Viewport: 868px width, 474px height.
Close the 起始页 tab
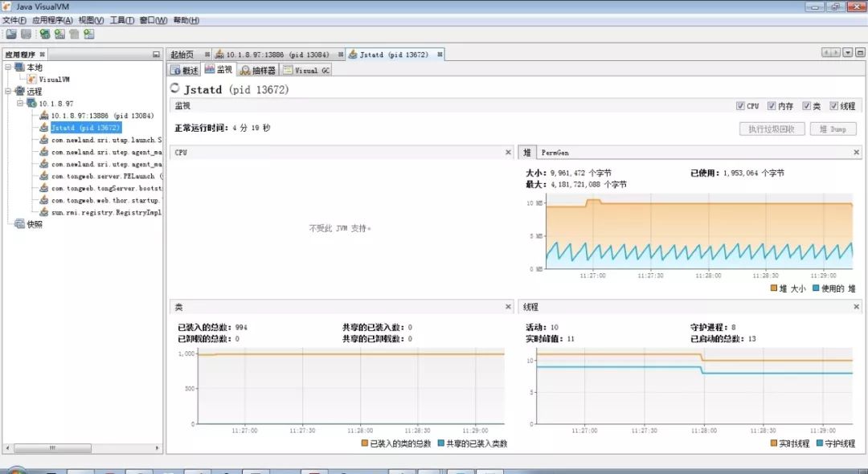pos(207,54)
